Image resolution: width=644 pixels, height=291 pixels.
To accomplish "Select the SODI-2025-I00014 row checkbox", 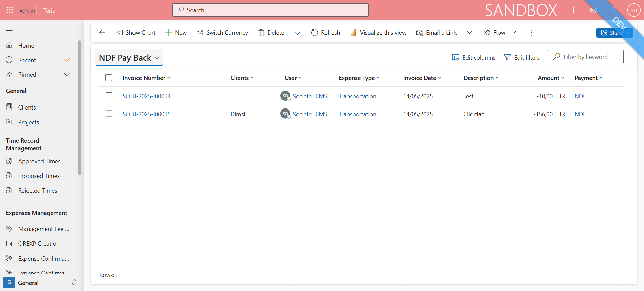I will point(109,96).
